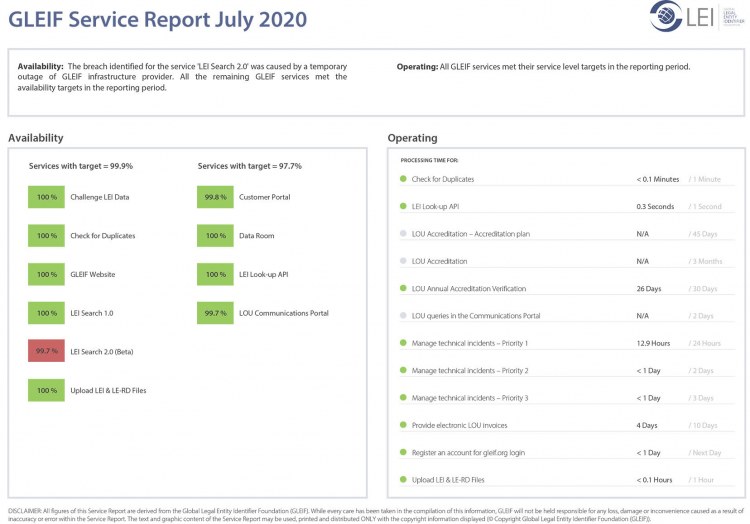The height and width of the screenshot is (524, 750).
Task: Click the 99.7 % badge for LOU Communications Portal
Action: click(215, 313)
